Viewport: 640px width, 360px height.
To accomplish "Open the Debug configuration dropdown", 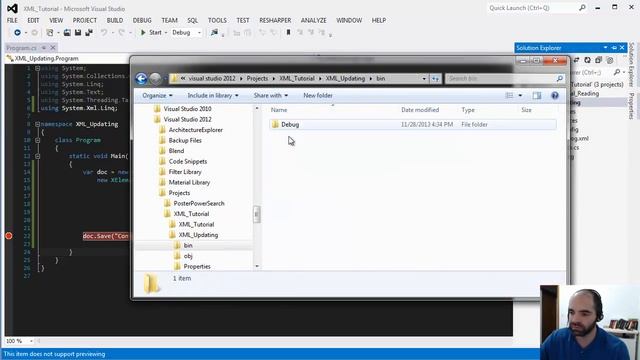I will 187,33.
